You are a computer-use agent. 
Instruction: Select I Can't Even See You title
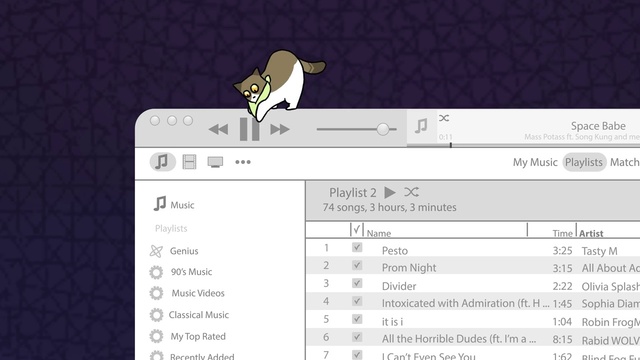coord(429,356)
